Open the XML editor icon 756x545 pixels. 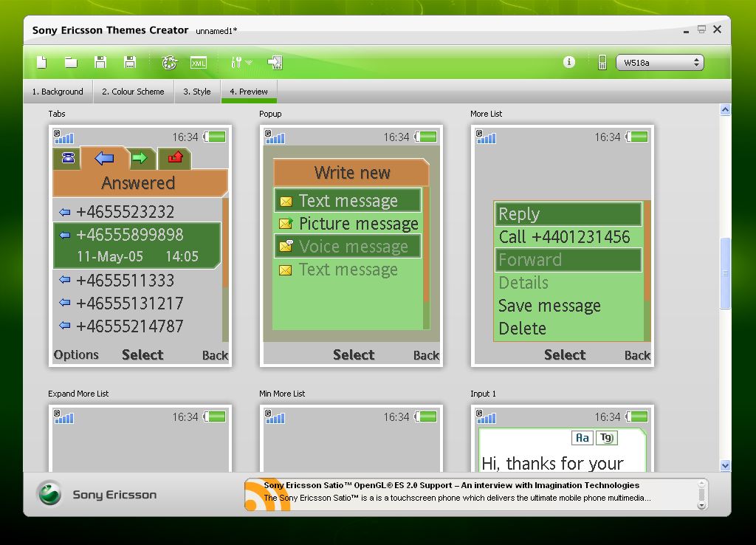tap(198, 63)
